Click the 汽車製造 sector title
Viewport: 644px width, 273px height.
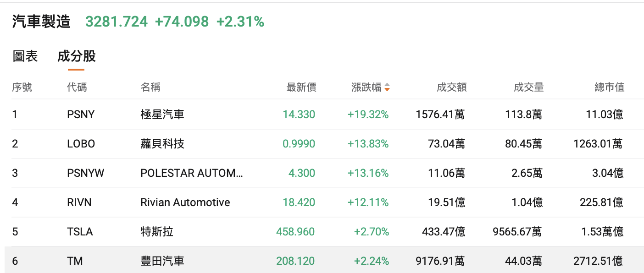[41, 22]
